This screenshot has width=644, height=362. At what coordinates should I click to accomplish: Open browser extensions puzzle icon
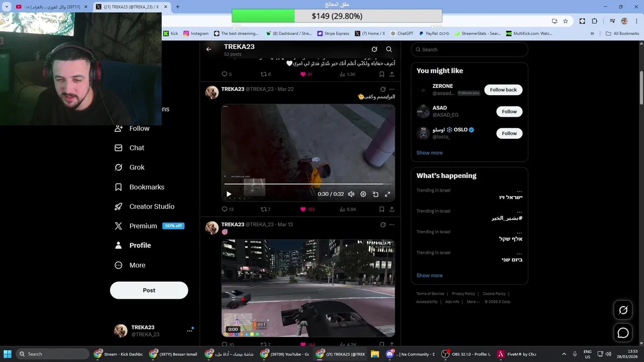tap(594, 21)
